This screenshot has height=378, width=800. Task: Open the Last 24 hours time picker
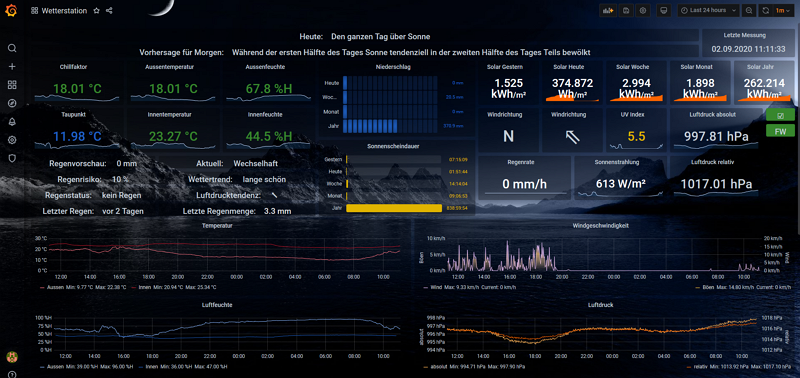[x=709, y=10]
